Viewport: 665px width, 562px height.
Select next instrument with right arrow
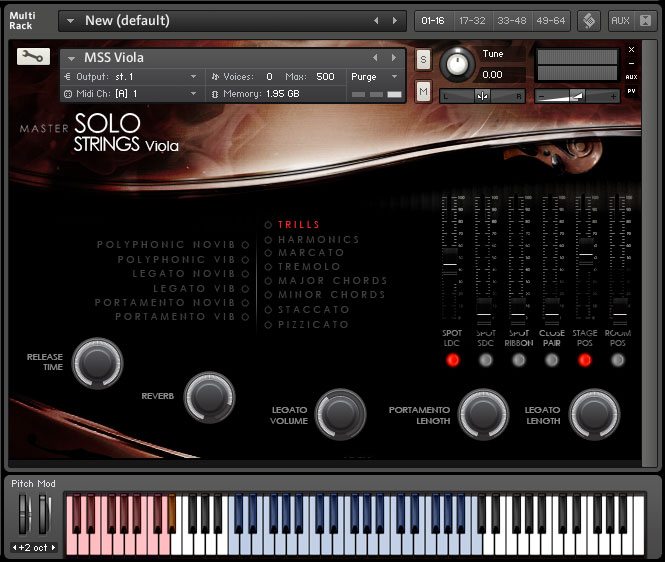point(393,58)
